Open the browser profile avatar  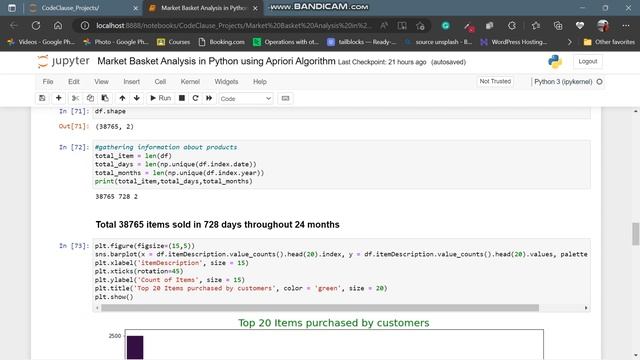coord(602,26)
